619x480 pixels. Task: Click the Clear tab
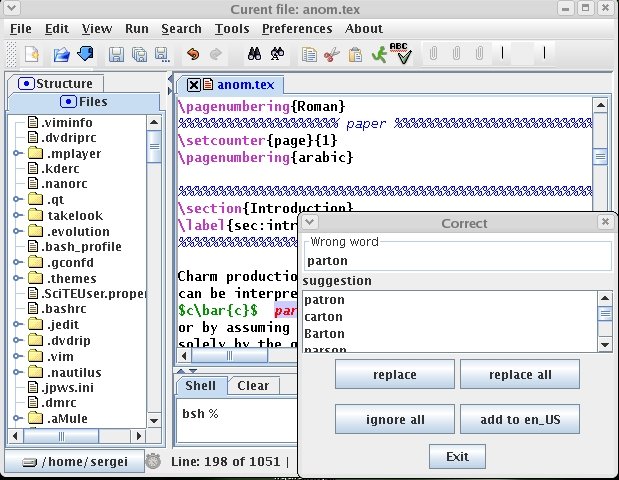tap(253, 386)
